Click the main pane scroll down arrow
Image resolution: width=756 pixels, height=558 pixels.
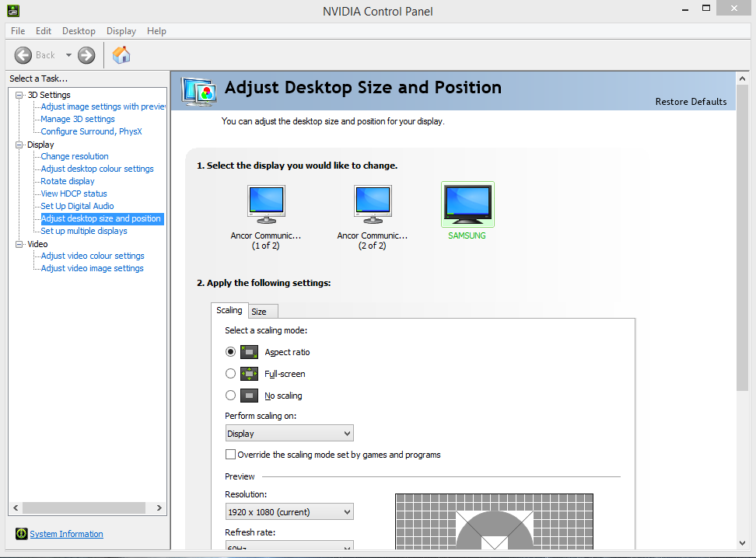(x=742, y=543)
